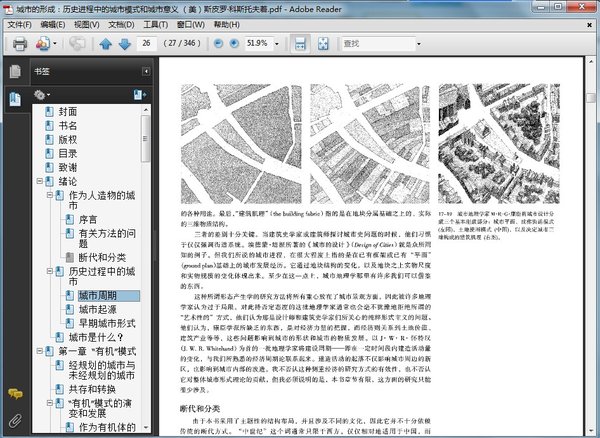This screenshot has height=438, width=600.
Task: Click the right building-fabric illustration
Action: click(x=499, y=144)
